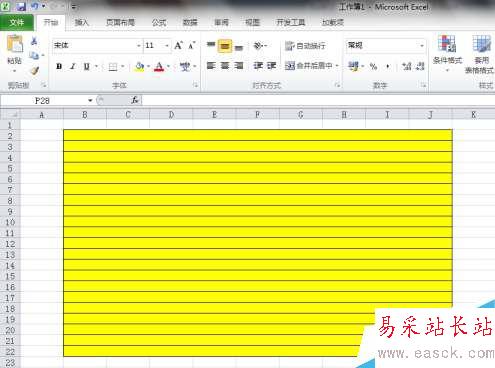
Task: Apply yellow fill color bucket
Action: tap(139, 67)
